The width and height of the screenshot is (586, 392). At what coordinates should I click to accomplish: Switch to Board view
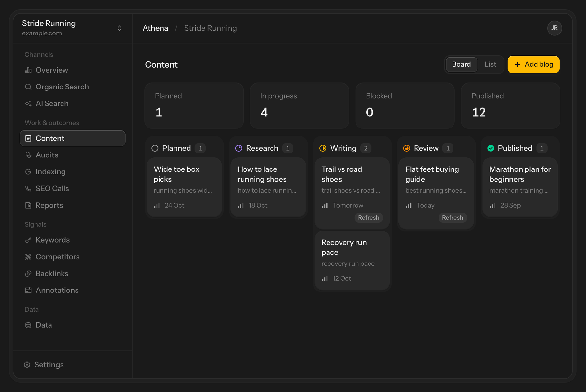(461, 64)
